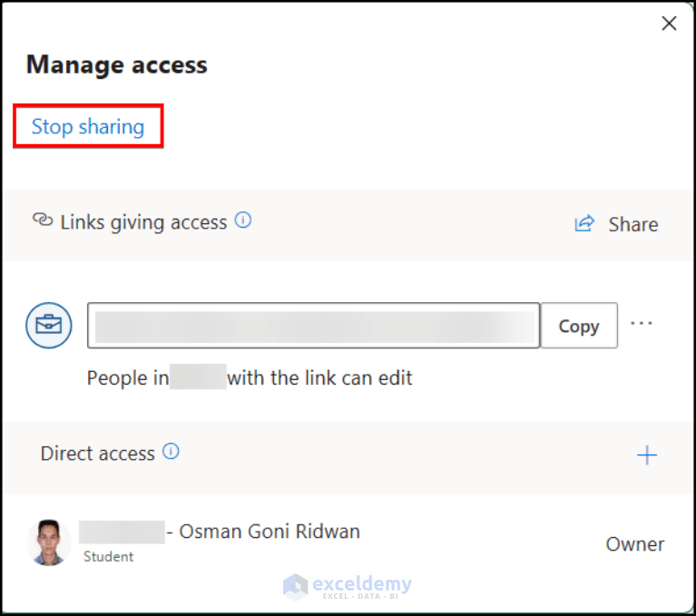Viewport: 696px width, 616px height.
Task: Click the Owner permission label
Action: 634,544
